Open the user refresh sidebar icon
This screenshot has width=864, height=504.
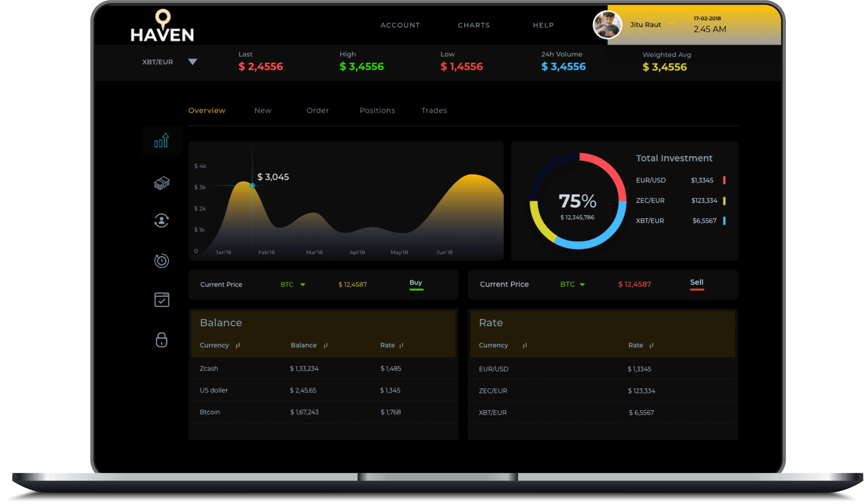(x=161, y=221)
